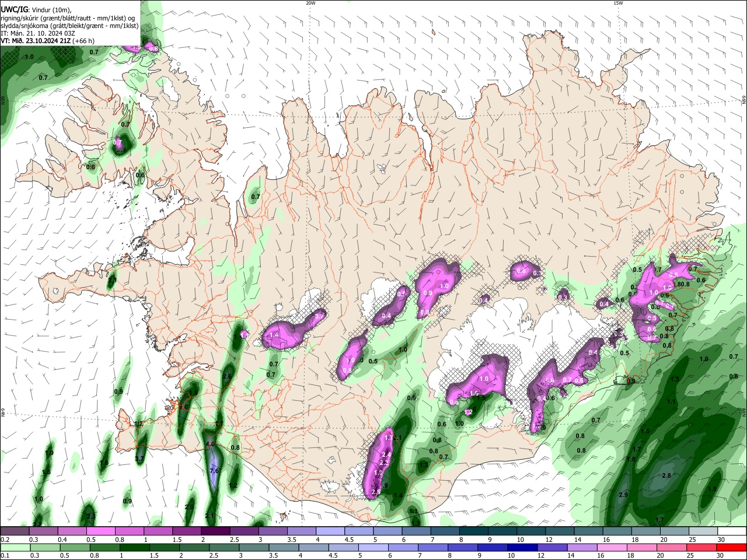Click the red 30 mm legend swatch
747x560 pixels.
pos(731,547)
